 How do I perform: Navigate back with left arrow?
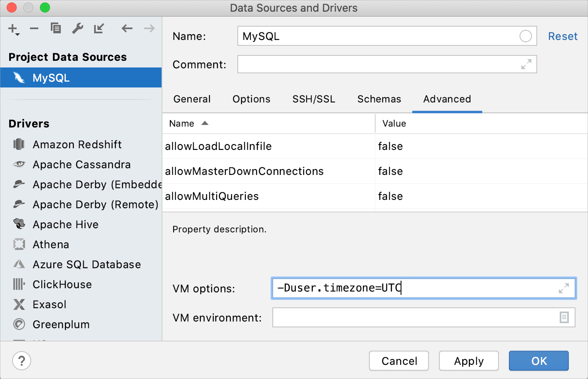click(127, 28)
